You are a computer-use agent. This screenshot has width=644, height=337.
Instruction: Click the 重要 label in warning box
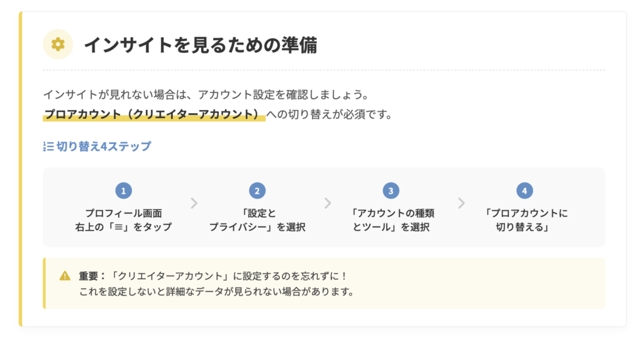[91, 276]
